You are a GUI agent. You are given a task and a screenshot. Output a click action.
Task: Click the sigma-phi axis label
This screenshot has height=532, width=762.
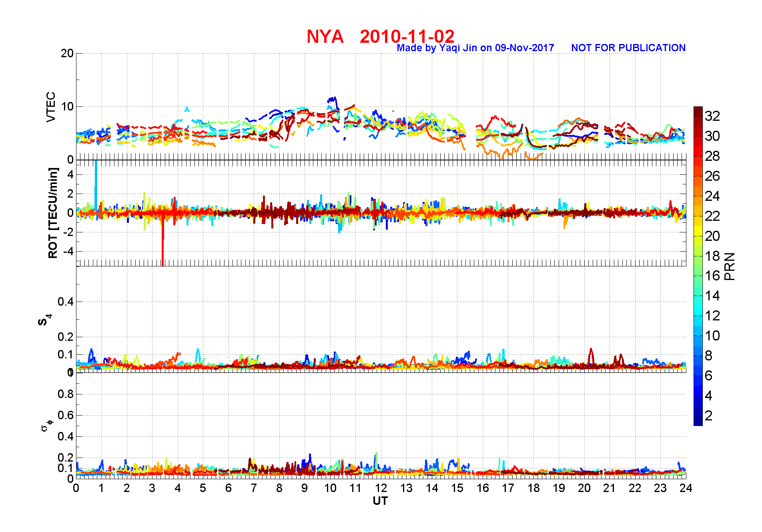(46, 425)
